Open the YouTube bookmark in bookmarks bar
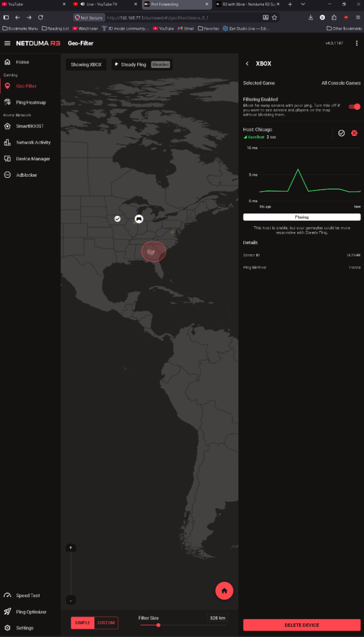The width and height of the screenshot is (364, 637). tap(163, 29)
